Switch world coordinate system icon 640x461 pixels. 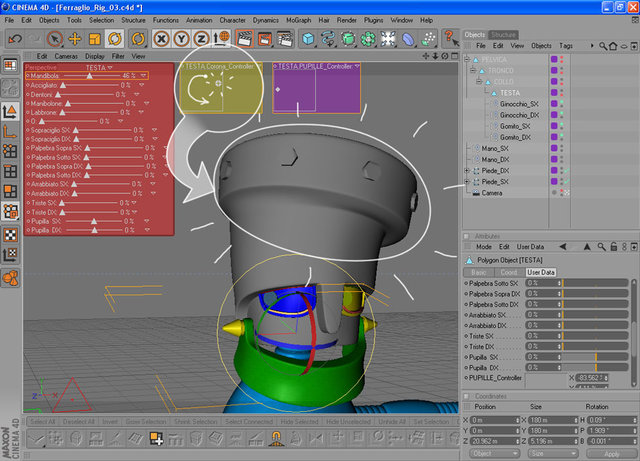[x=222, y=39]
